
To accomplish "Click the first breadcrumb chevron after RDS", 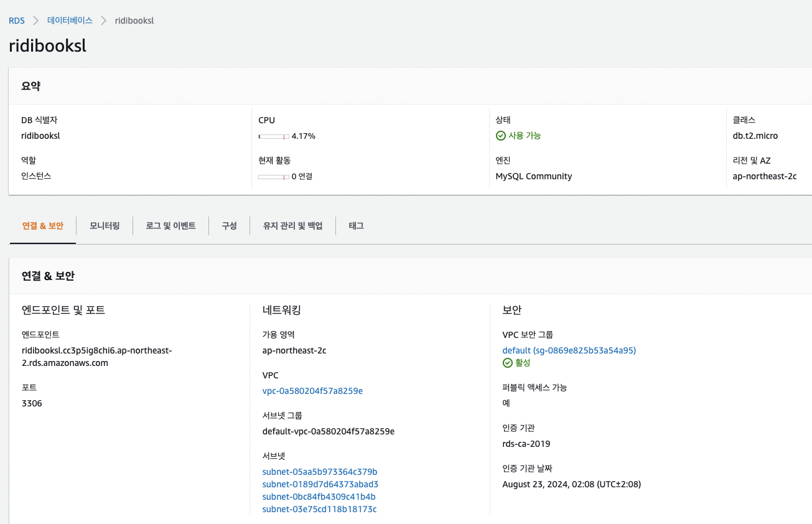I will pos(36,21).
